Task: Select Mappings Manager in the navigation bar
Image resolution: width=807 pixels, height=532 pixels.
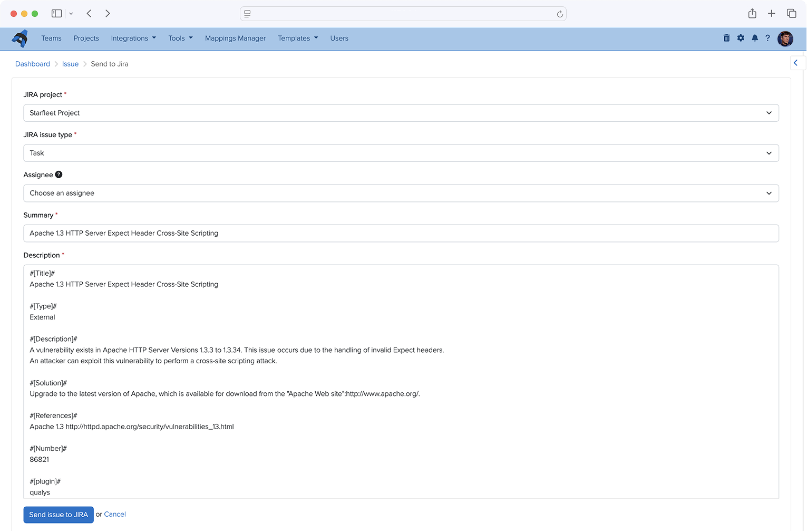Action: click(235, 38)
